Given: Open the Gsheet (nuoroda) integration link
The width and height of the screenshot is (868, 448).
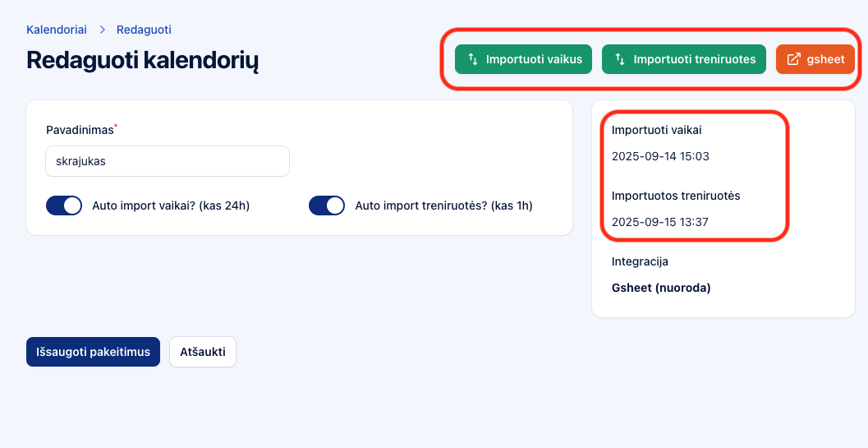Looking at the screenshot, I should (661, 288).
